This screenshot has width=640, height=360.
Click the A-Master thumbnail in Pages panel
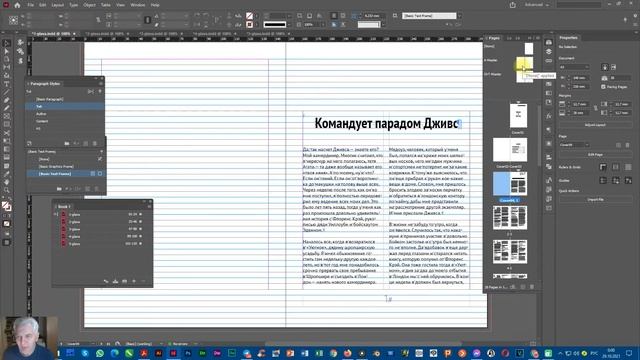pyautogui.click(x=524, y=63)
